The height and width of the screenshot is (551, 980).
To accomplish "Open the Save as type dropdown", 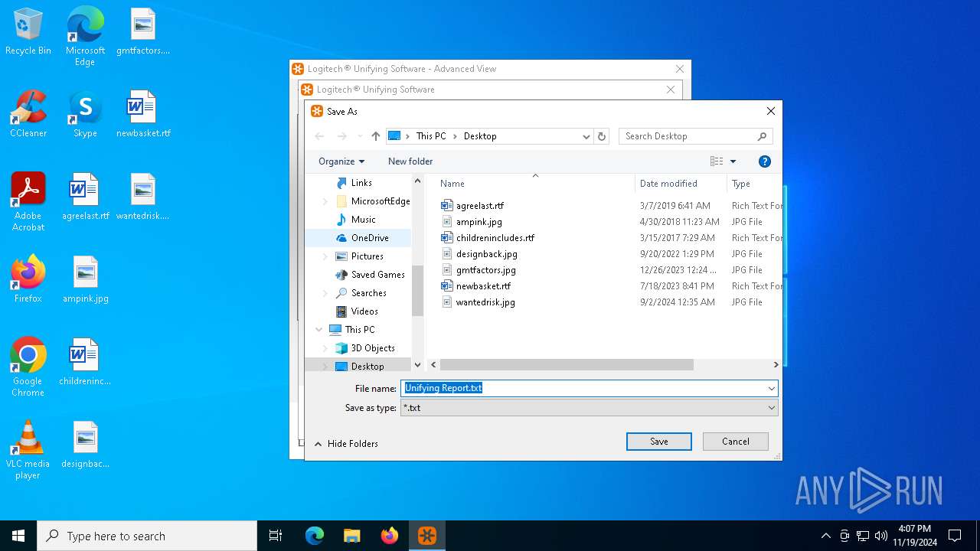I will coord(771,408).
